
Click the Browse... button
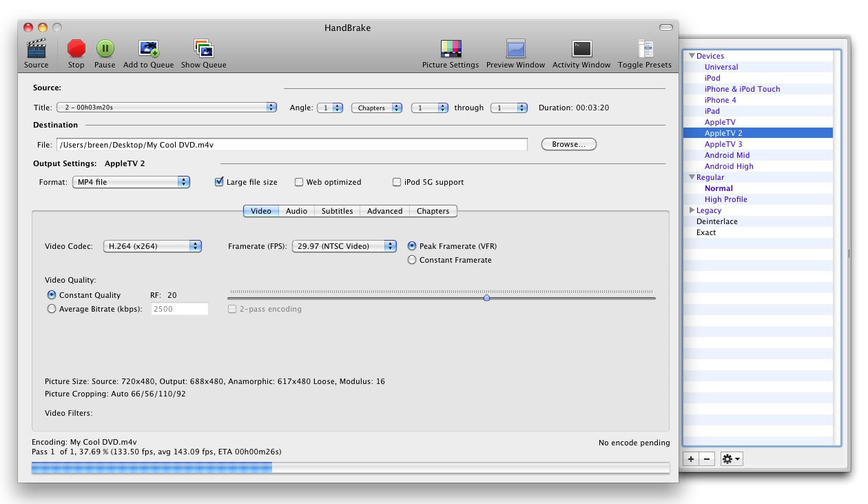(569, 144)
